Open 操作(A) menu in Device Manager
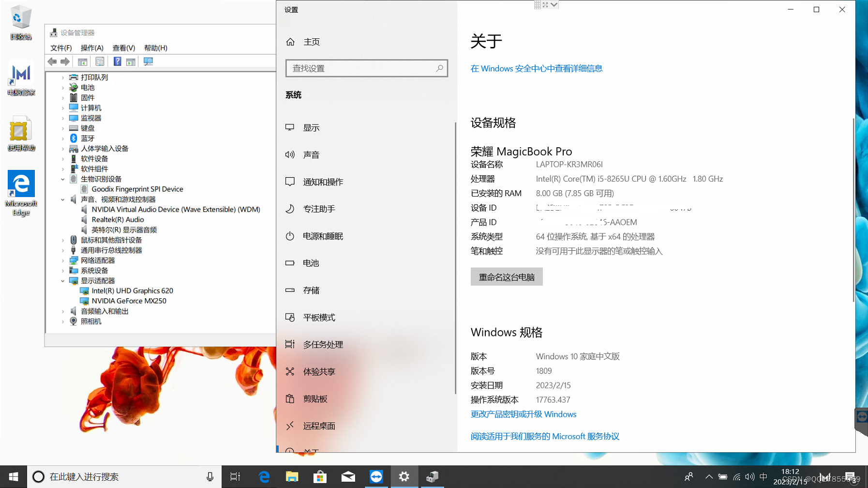The image size is (868, 488). pyautogui.click(x=92, y=48)
